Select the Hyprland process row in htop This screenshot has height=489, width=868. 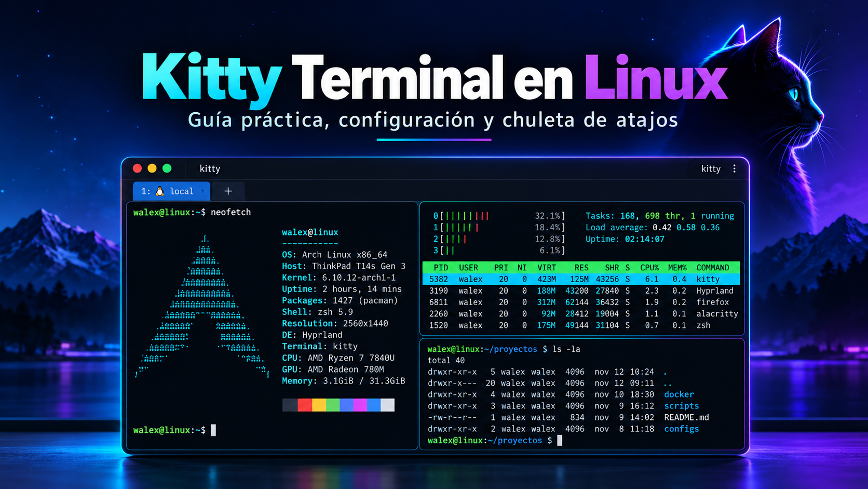(x=581, y=290)
